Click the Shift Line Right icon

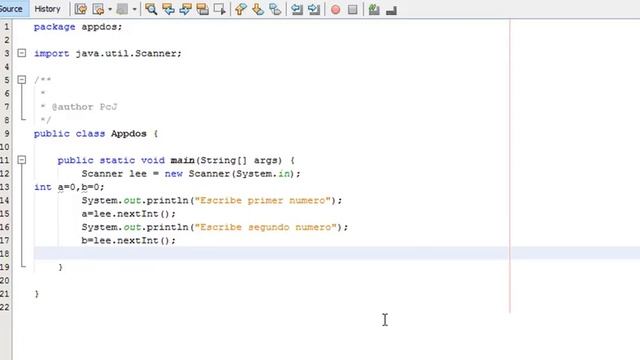(x=314, y=9)
